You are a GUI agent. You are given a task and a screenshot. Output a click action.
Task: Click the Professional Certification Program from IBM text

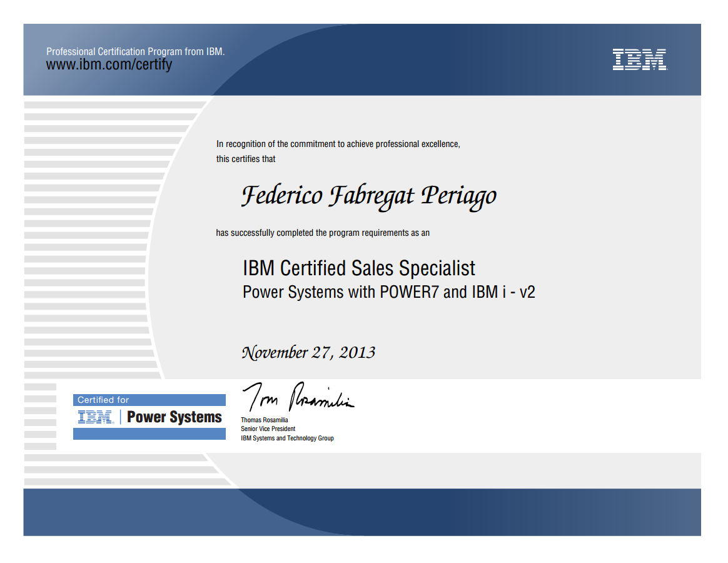[135, 52]
